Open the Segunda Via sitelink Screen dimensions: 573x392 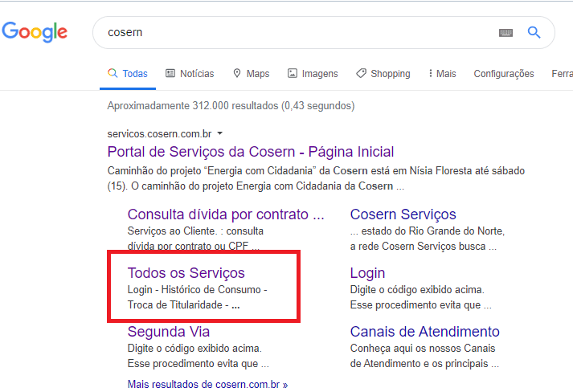click(x=169, y=332)
